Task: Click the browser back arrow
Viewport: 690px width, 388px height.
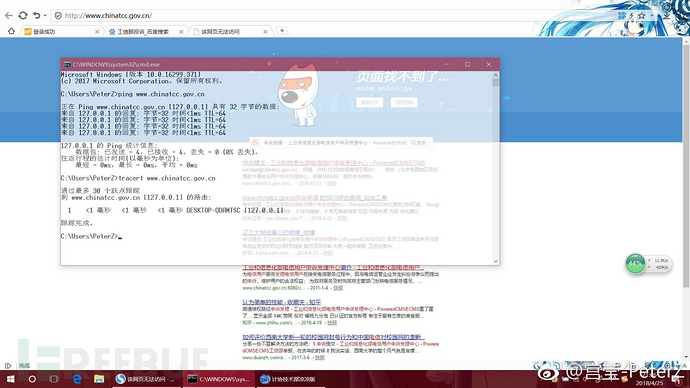Action: tap(8, 15)
